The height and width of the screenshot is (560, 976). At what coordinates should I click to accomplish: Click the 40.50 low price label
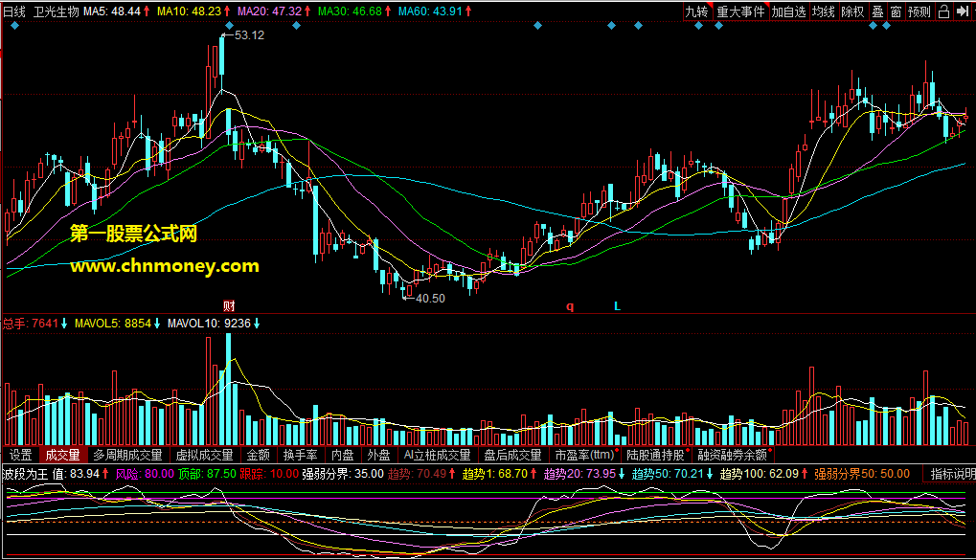(x=430, y=299)
